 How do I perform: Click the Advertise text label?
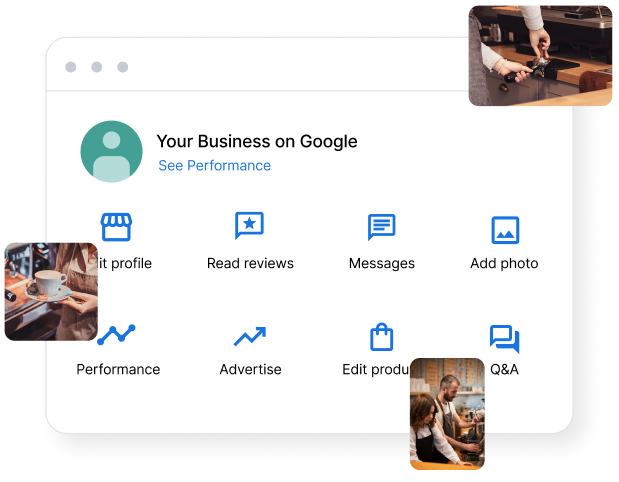pos(250,369)
